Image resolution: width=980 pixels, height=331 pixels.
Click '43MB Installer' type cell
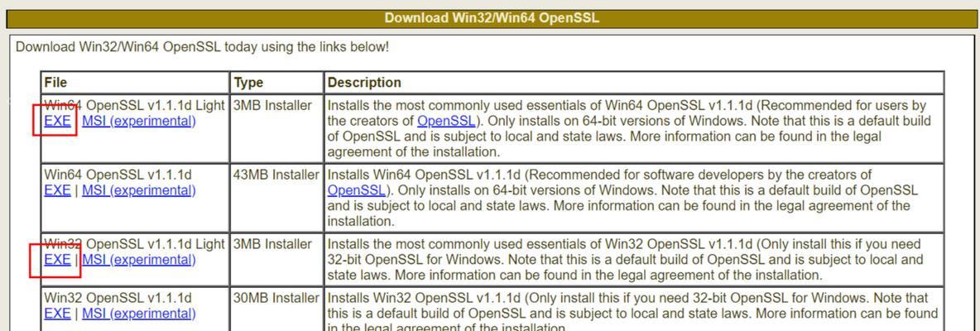[x=276, y=198]
